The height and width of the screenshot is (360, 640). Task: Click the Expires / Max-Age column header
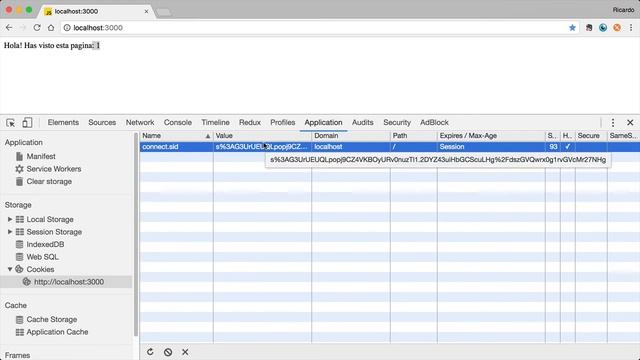pyautogui.click(x=491, y=136)
